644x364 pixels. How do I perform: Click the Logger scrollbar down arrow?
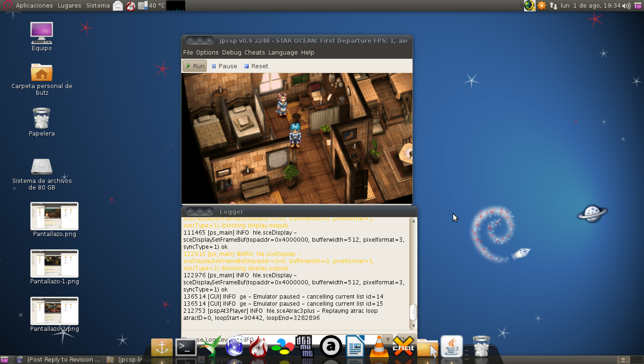click(x=413, y=326)
